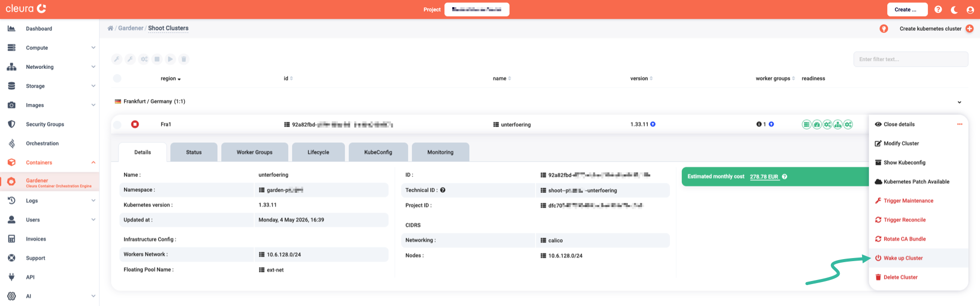The width and height of the screenshot is (980, 306).
Task: Click the gears reconcile toolbar icon
Action: tap(144, 59)
